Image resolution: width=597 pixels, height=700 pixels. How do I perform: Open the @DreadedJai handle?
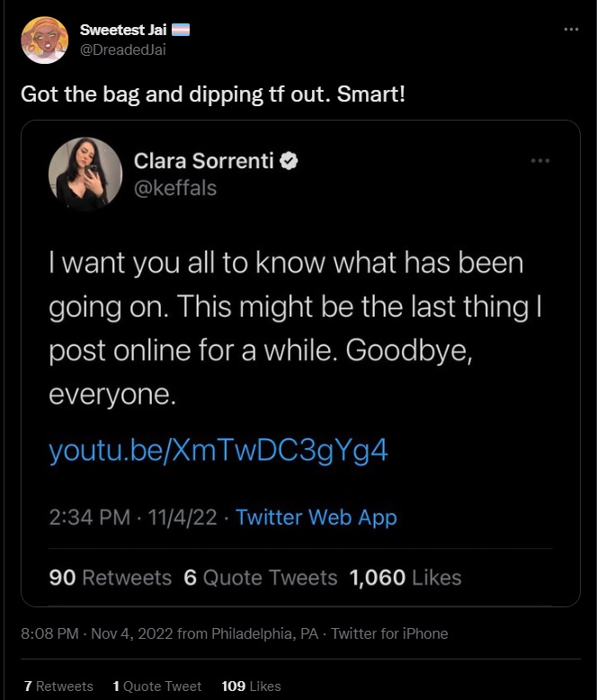[x=122, y=49]
